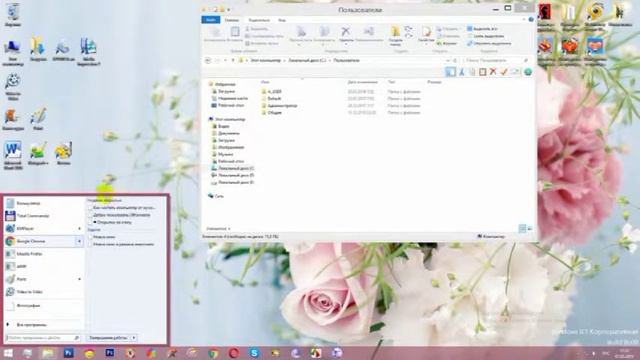Click the Свойства ribbon icon
The height and width of the screenshot is (360, 640).
[426, 32]
